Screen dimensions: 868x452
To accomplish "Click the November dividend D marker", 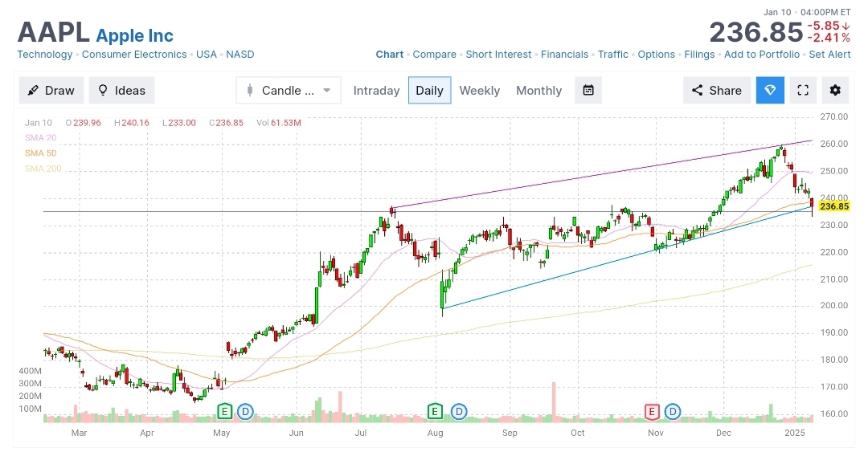I will [x=673, y=412].
